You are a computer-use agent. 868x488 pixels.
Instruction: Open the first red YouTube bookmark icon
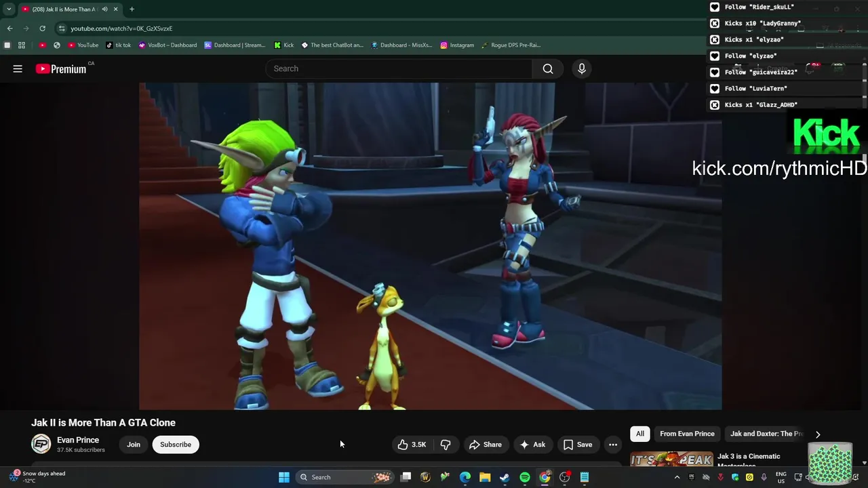tap(42, 45)
